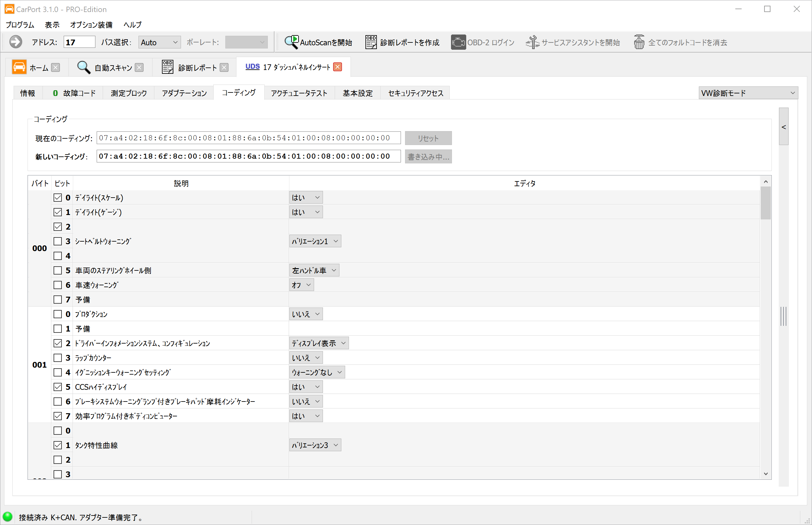Click the リセット button
Viewport: 812px width, 525px height.
tap(428, 138)
